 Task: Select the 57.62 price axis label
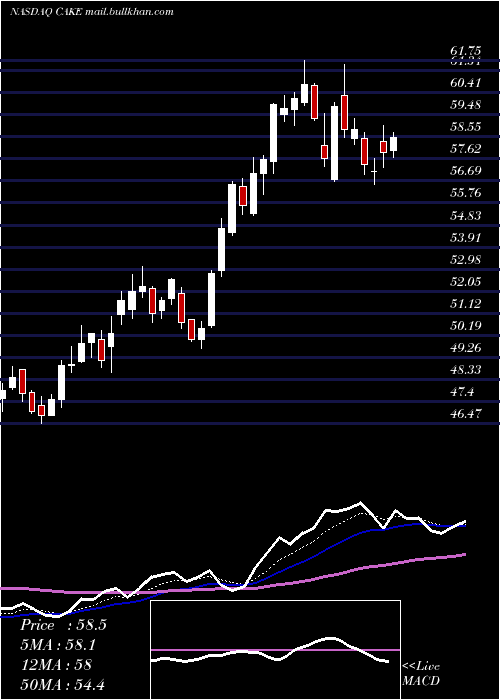click(466, 149)
